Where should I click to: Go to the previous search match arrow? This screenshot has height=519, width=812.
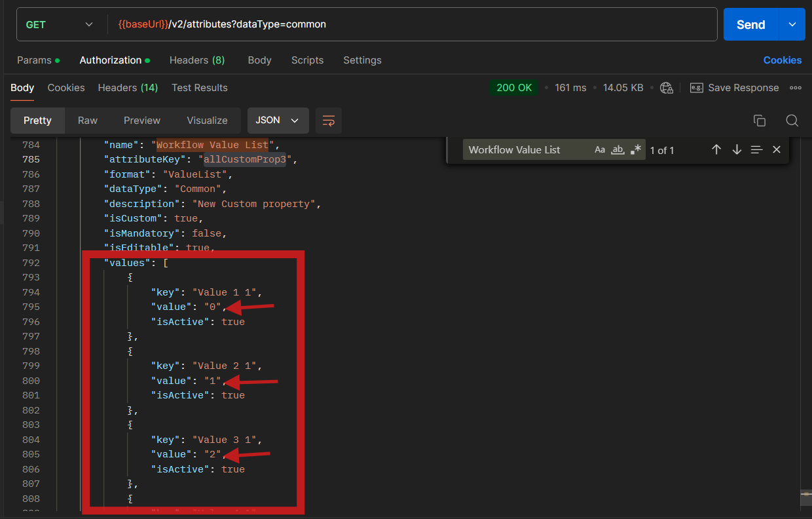coord(716,150)
